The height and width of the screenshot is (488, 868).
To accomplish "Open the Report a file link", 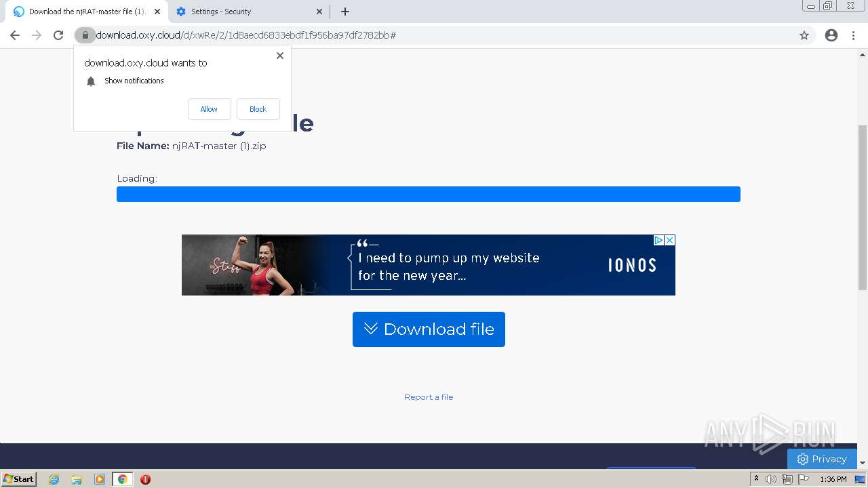I will pos(429,397).
